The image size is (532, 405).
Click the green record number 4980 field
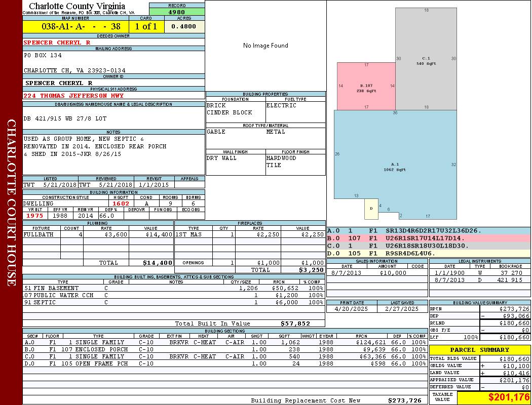(x=177, y=12)
